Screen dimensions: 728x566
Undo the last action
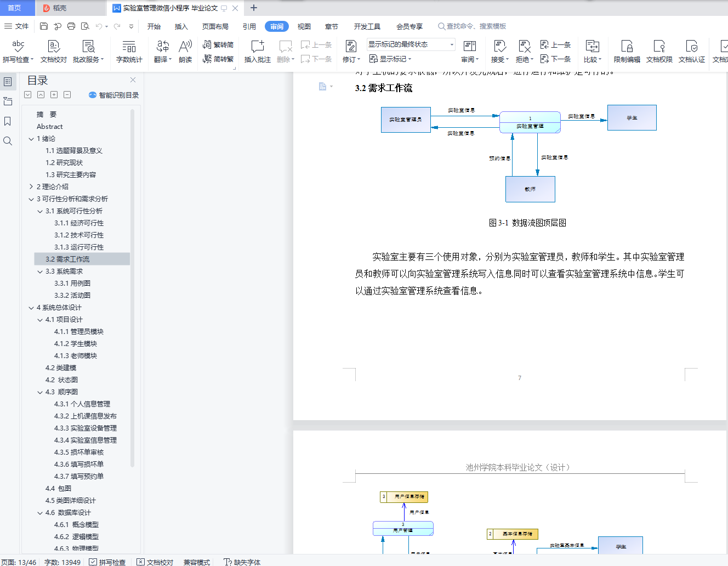pyautogui.click(x=99, y=26)
